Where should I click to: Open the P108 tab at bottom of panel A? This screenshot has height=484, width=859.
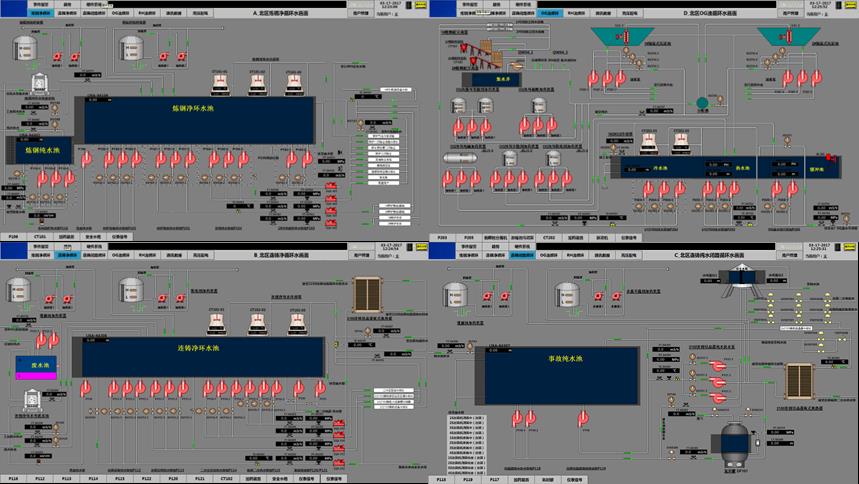(14, 237)
